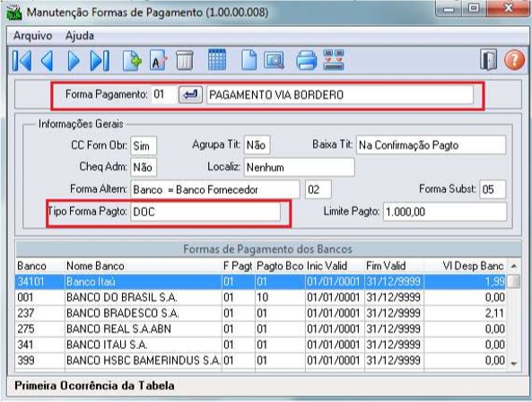Click the search preview icon
The image size is (532, 402).
274,60
